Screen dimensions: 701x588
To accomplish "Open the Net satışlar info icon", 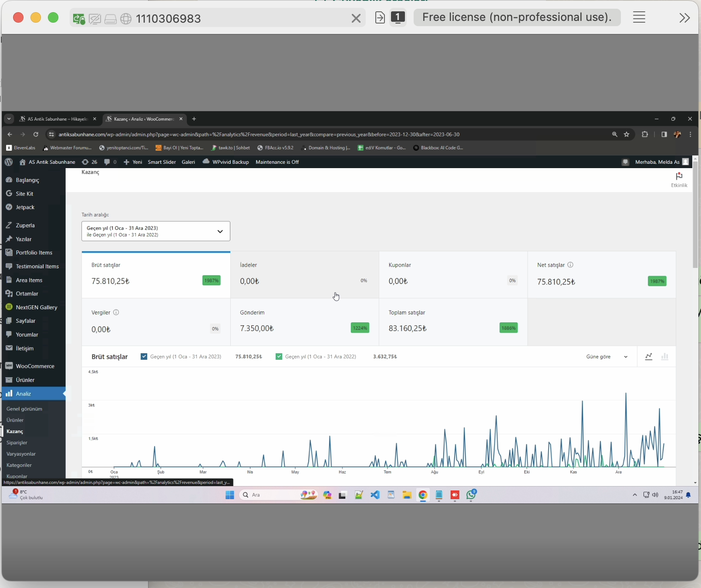I will pyautogui.click(x=570, y=265).
